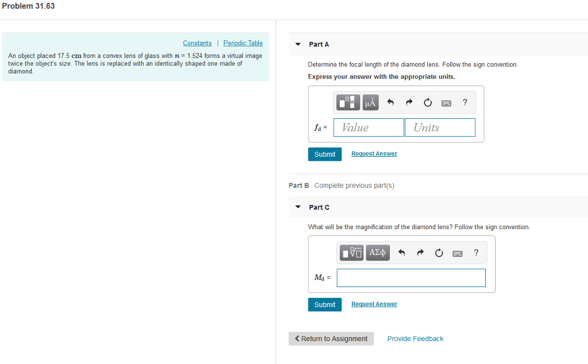Click the square root equation template in Part C
Viewport: 588px width, 364px height.
point(351,253)
